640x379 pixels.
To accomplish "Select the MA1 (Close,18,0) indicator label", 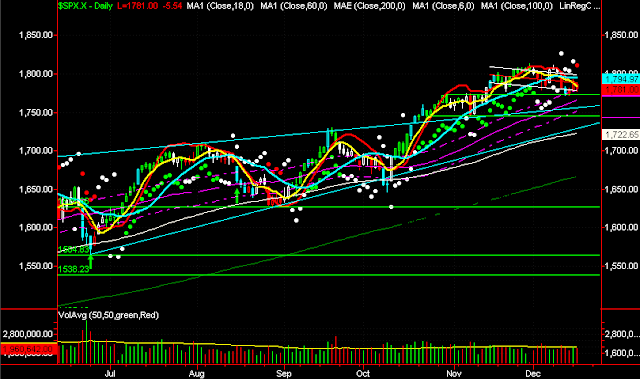I will (x=220, y=6).
